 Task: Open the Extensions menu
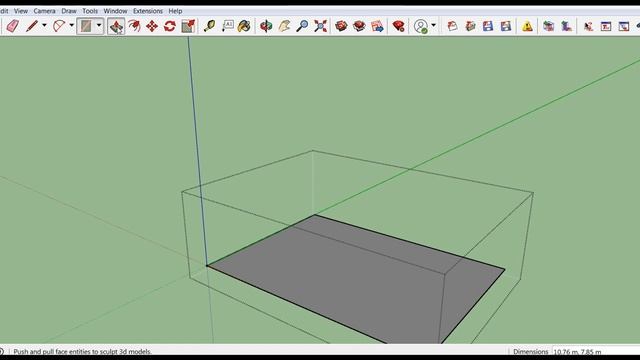(x=148, y=11)
